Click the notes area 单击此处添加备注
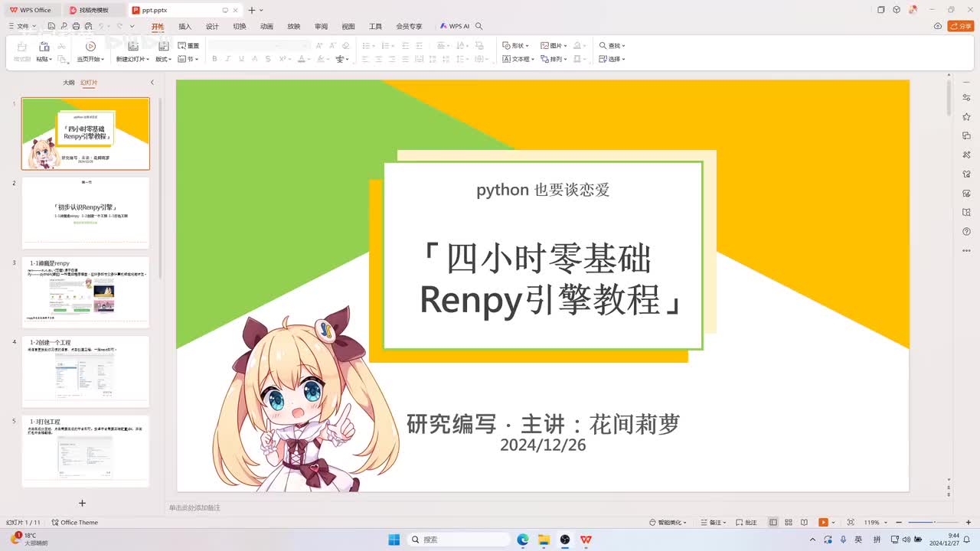This screenshot has height=551, width=980. tap(194, 507)
